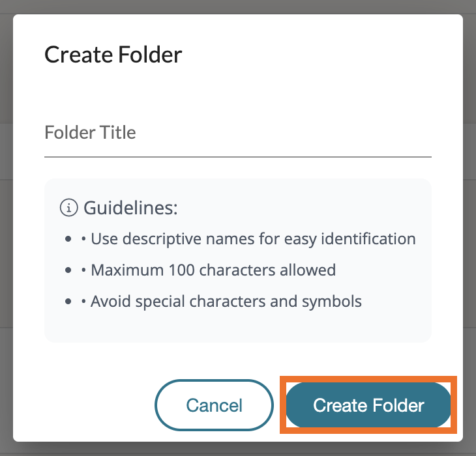Click empty space at bottom of Guidelines panel

pyautogui.click(x=237, y=328)
